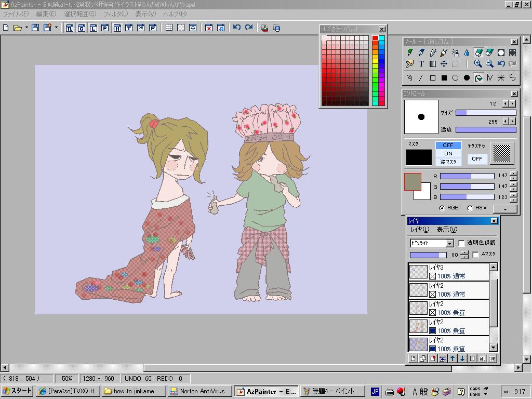
Task: Choose the filled circle shape icon
Action: [467, 78]
